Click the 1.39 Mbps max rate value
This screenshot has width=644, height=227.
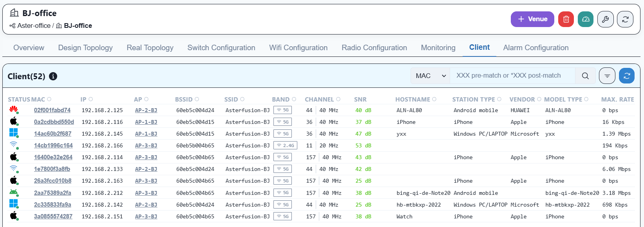click(617, 134)
